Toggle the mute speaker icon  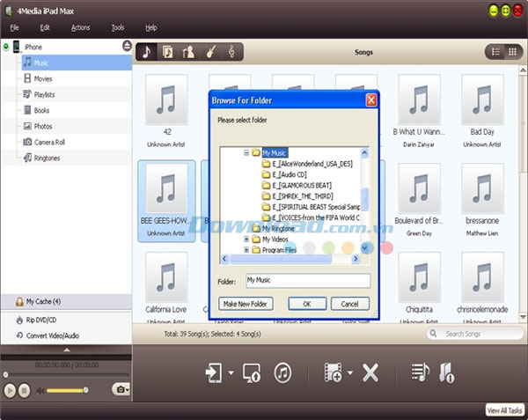[x=39, y=389]
